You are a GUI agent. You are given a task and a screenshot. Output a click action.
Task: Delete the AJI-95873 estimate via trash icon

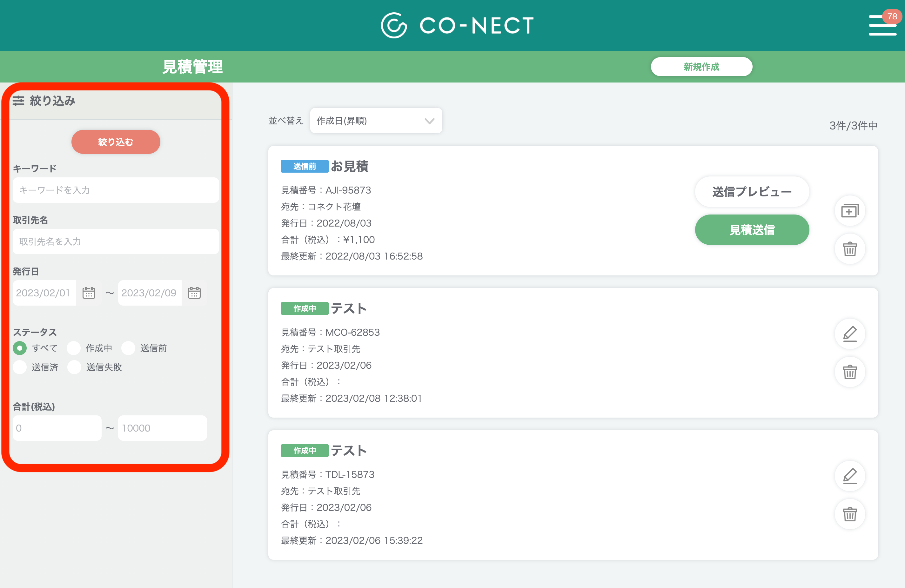click(x=849, y=249)
